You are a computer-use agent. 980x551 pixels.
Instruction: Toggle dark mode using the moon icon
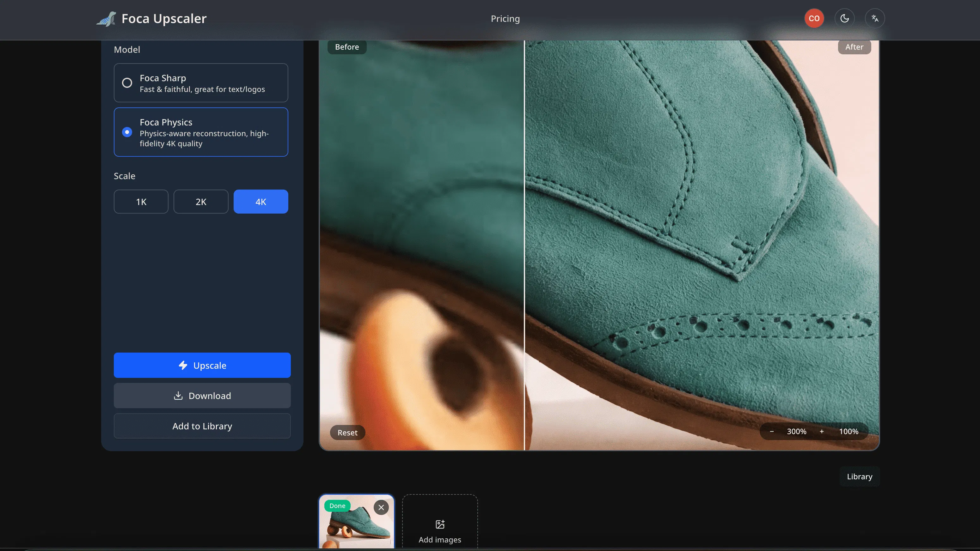point(845,18)
